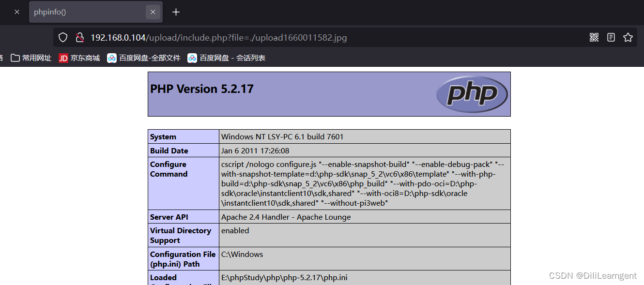Viewport: 644px width, 285px height.
Task: Click the C:\Windows value
Action: 242,254
